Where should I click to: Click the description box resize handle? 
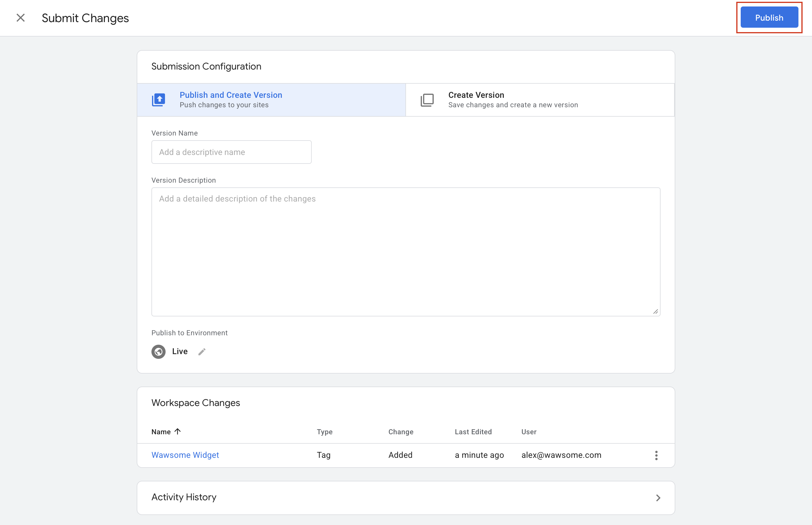pos(655,312)
